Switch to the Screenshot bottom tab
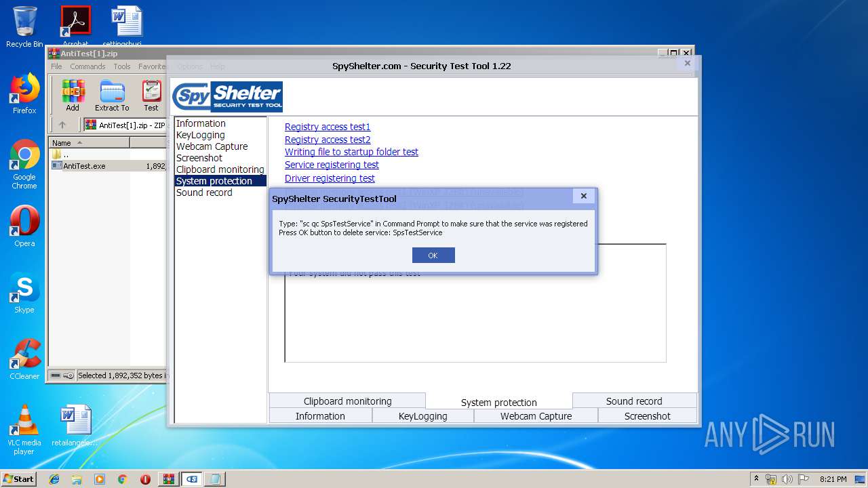Image resolution: width=868 pixels, height=488 pixels. pyautogui.click(x=647, y=415)
